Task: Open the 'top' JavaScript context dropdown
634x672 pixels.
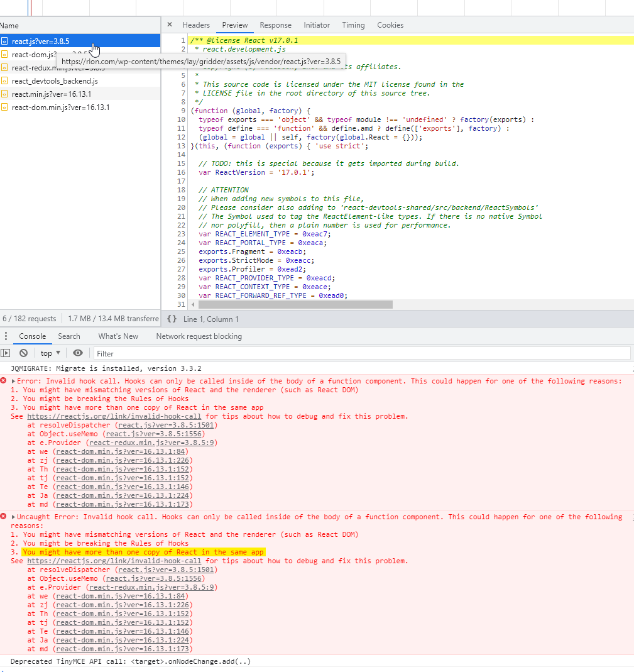Action: click(x=50, y=353)
